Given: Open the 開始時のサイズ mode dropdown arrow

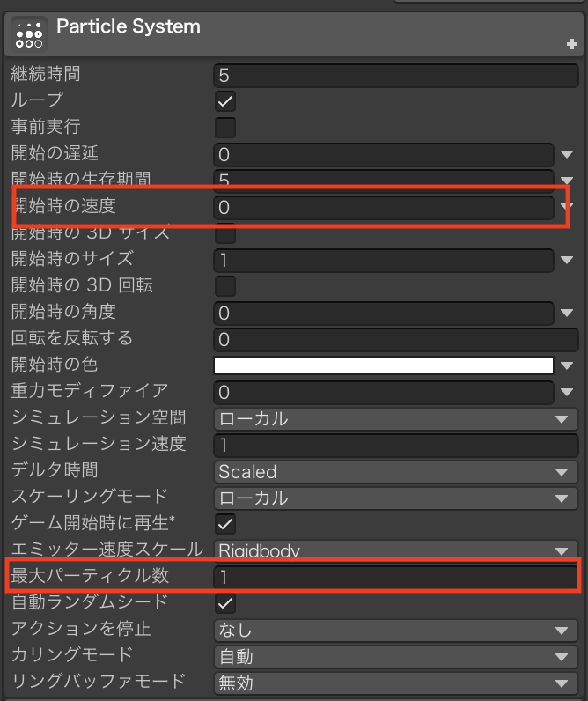Looking at the screenshot, I should coord(567,260).
